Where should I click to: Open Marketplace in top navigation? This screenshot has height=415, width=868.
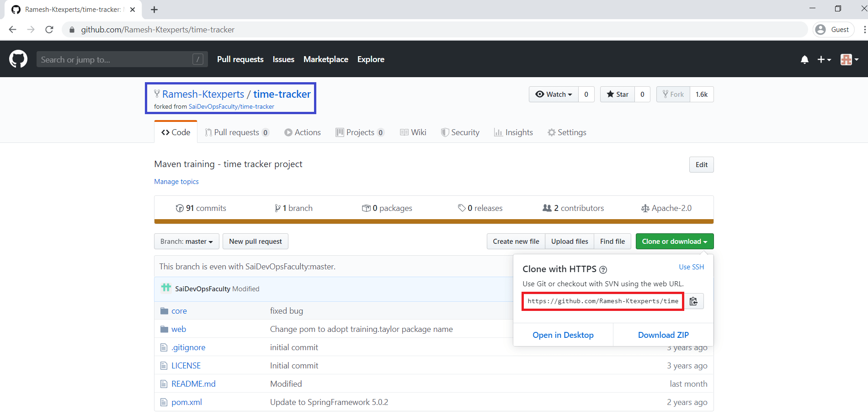coord(326,59)
